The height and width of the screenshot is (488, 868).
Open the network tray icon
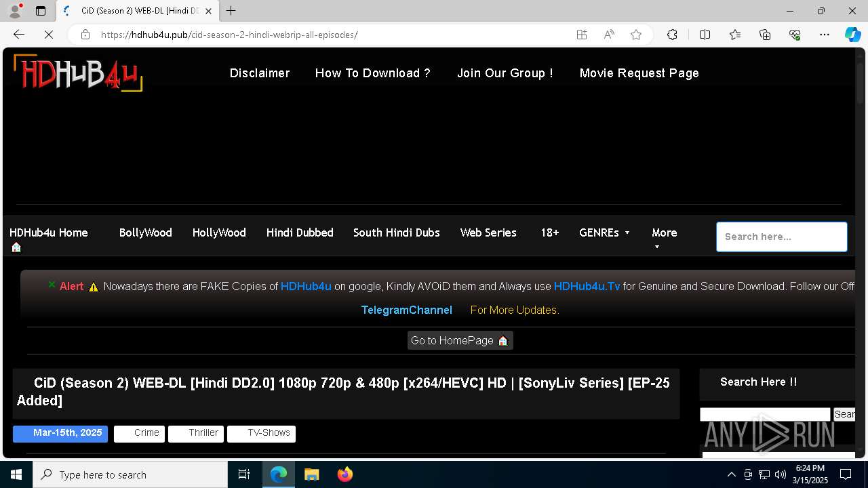tap(764, 474)
